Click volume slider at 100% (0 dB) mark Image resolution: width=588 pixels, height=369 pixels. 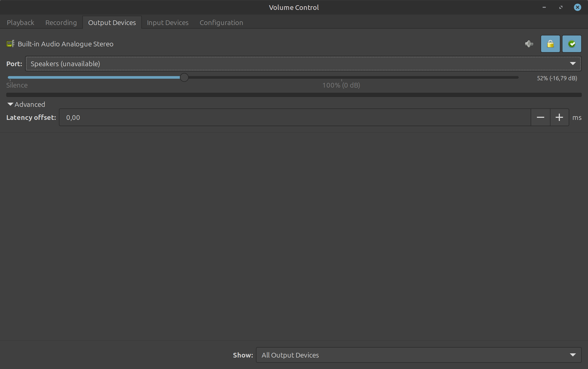(341, 77)
